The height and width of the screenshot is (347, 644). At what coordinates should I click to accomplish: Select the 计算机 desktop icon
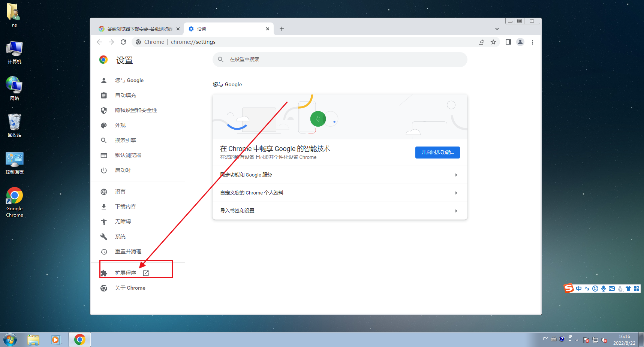(14, 52)
